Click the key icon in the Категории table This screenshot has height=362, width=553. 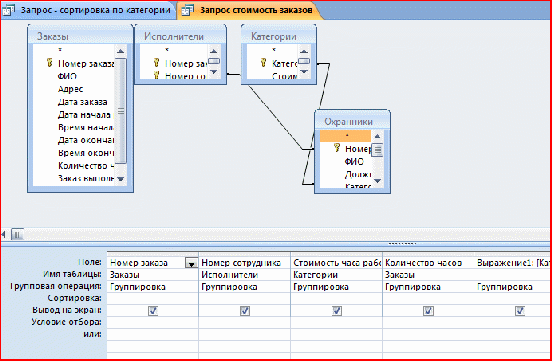(263, 63)
